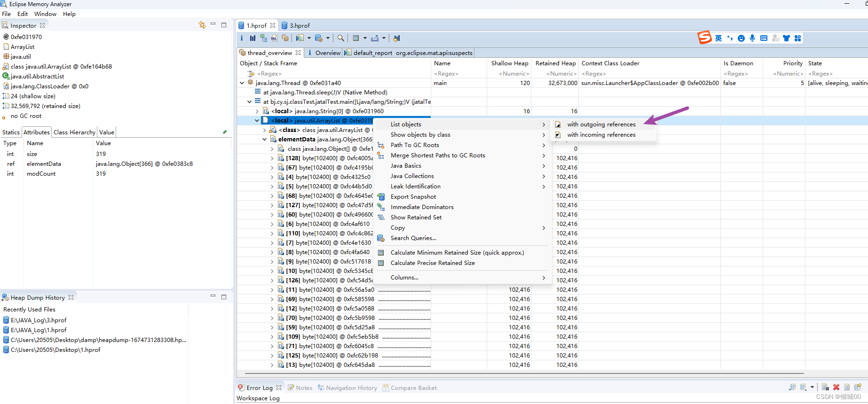Collapse the elementData java.lang.Object[366] node
Screen dimensions: 868x404
[x=264, y=139]
